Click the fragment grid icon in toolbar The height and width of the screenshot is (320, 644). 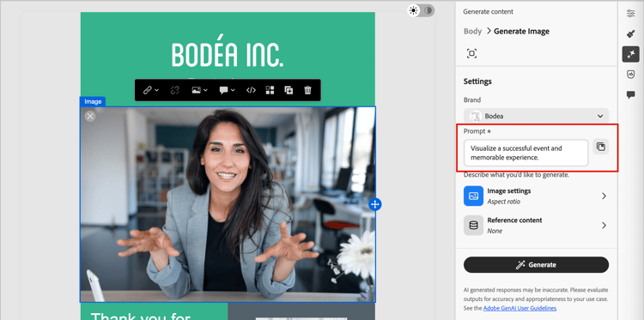tap(270, 90)
